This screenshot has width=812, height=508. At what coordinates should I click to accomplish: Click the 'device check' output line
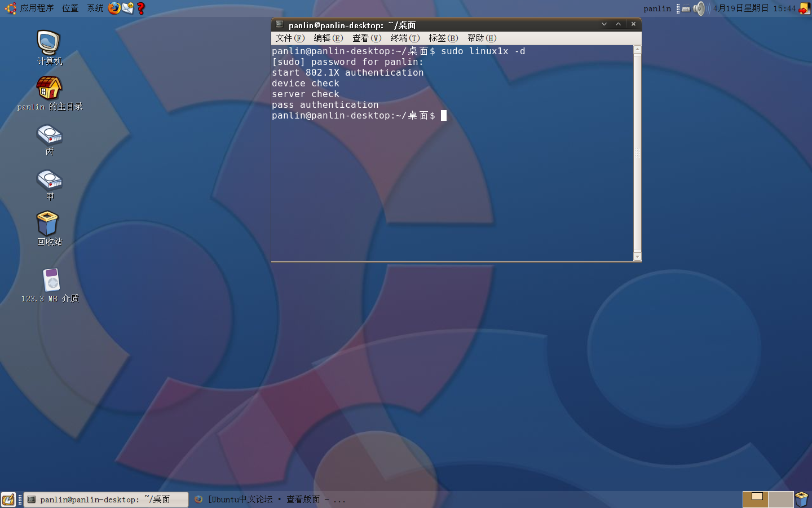[306, 84]
